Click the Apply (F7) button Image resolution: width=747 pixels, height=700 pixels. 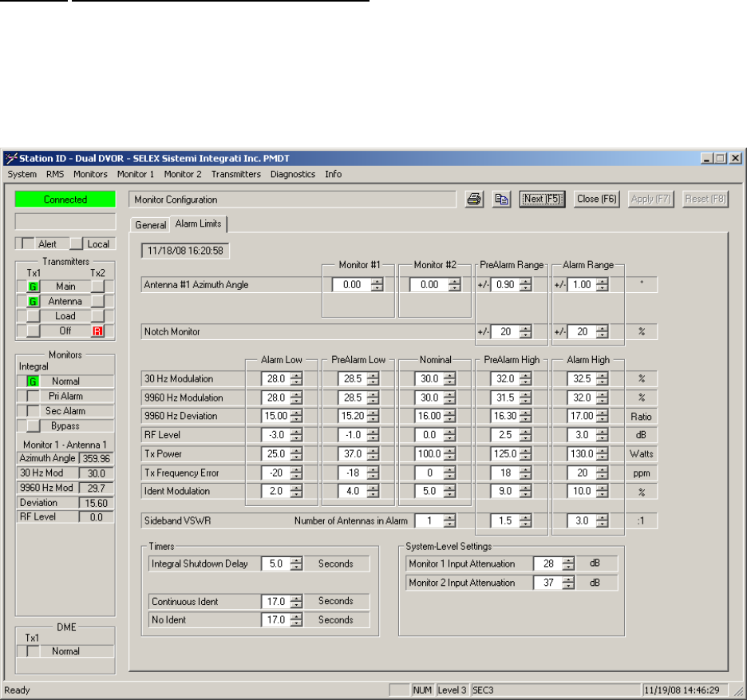(x=650, y=199)
